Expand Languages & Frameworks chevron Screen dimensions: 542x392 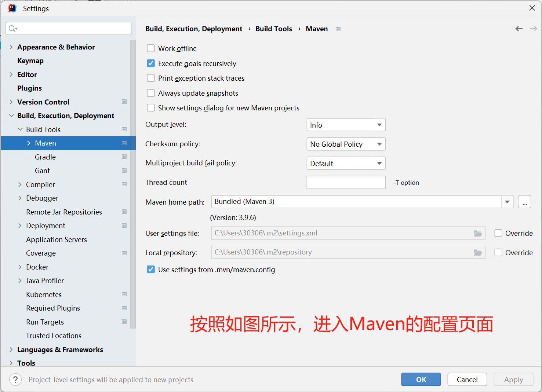pos(11,349)
